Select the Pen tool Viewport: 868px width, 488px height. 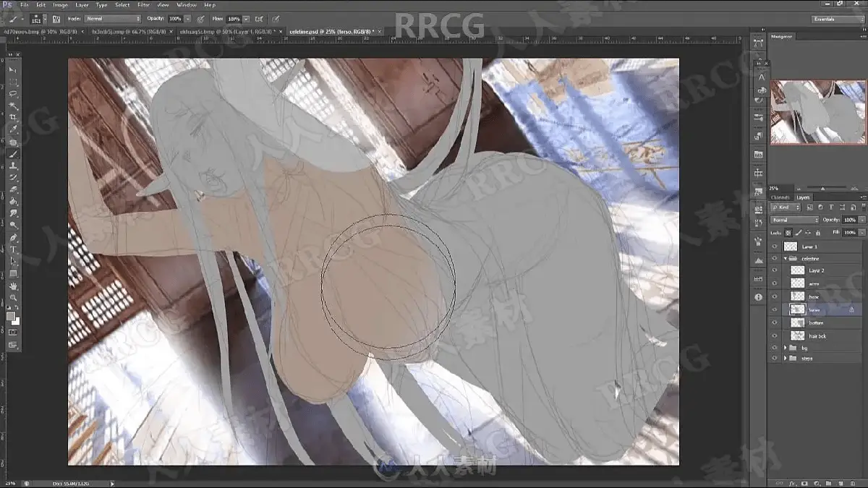point(12,238)
